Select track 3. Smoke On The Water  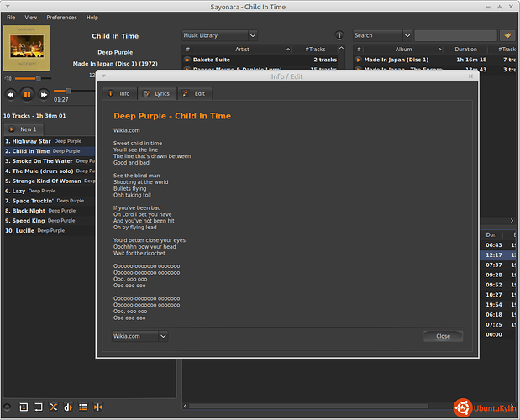50,161
